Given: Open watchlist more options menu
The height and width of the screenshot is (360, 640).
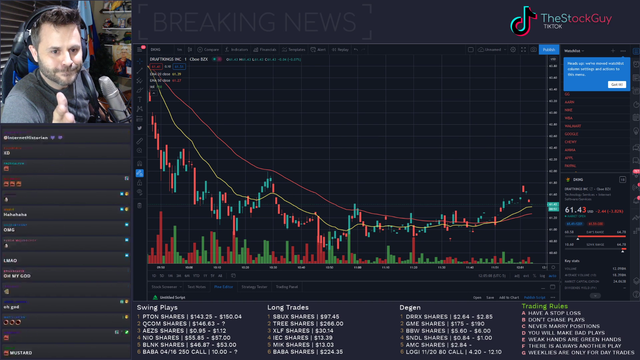Looking at the screenshot, I should 623,51.
